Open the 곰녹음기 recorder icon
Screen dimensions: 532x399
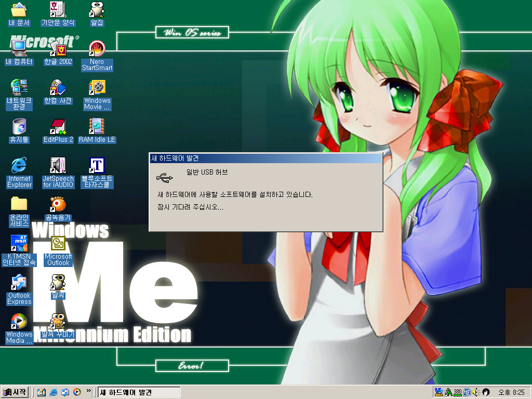pos(58,205)
